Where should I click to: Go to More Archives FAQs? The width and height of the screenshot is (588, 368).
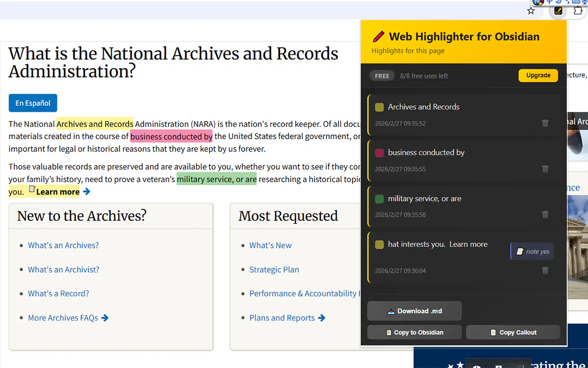(68, 318)
